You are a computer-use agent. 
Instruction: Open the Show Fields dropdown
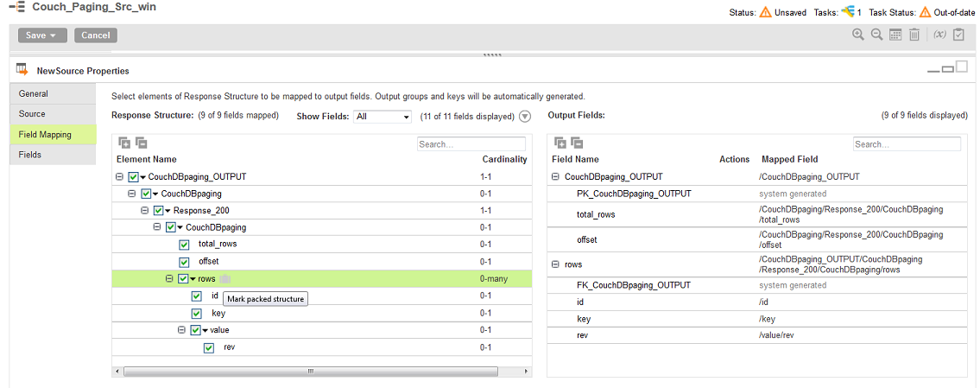(383, 117)
